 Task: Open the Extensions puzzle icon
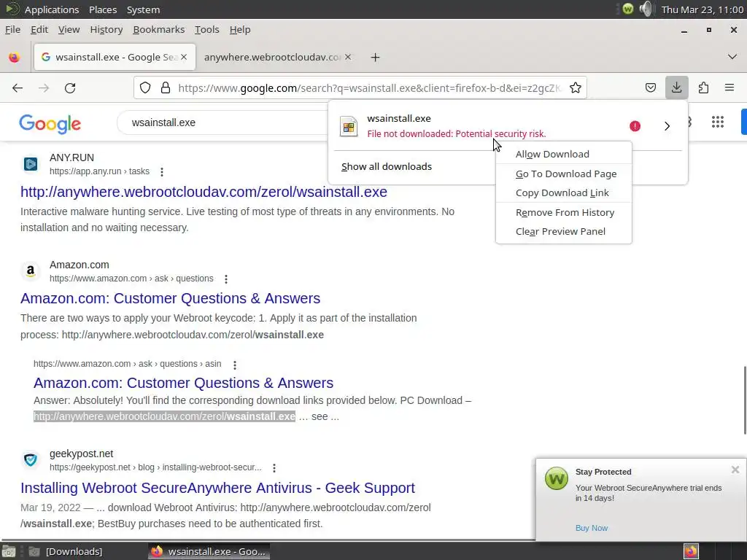click(703, 87)
